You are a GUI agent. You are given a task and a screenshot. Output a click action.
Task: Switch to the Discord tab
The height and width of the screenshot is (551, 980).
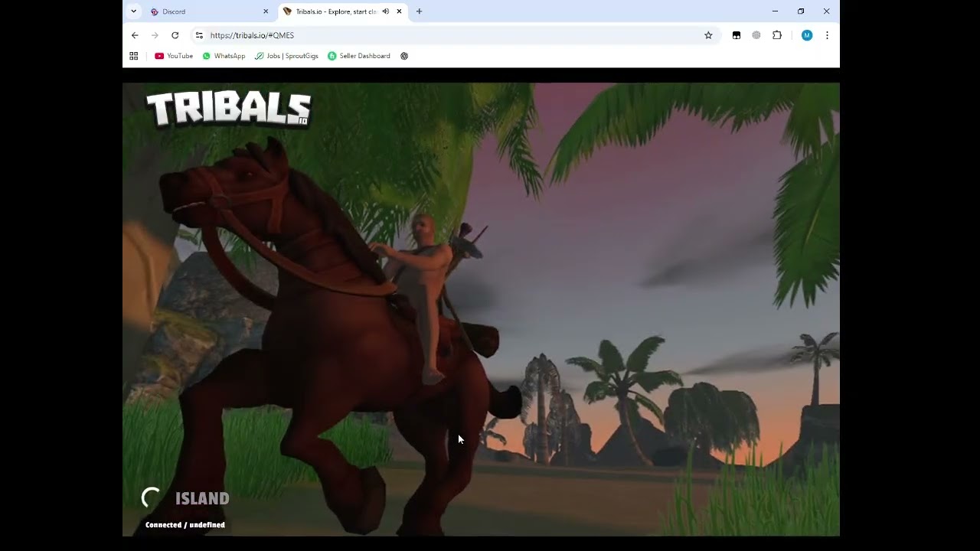click(209, 11)
